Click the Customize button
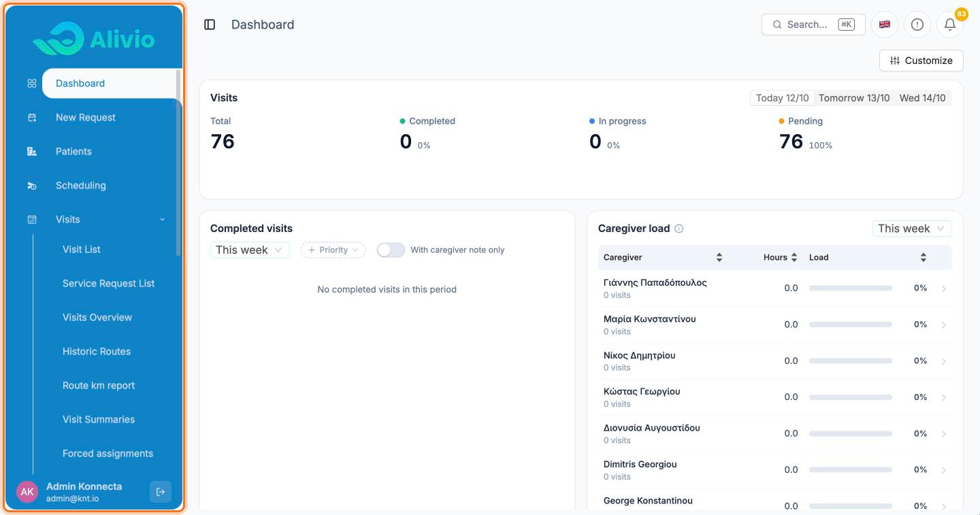The height and width of the screenshot is (515, 980). (x=921, y=61)
